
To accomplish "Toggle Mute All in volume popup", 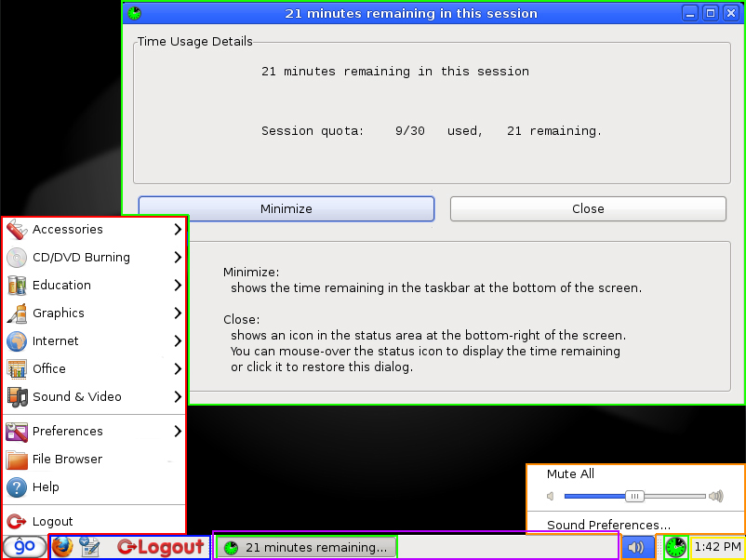I will coord(570,473).
